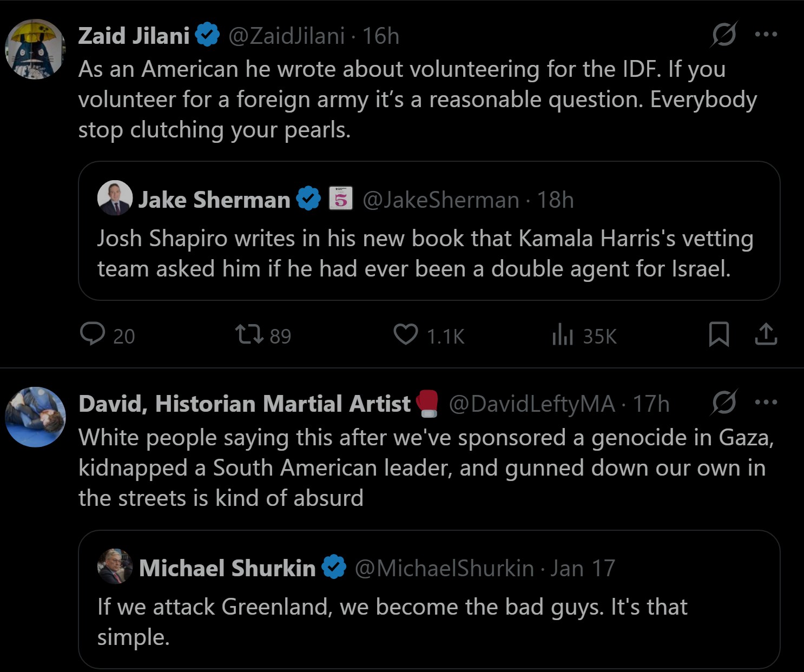Open the @DavidLeftyMA handle link

532,404
